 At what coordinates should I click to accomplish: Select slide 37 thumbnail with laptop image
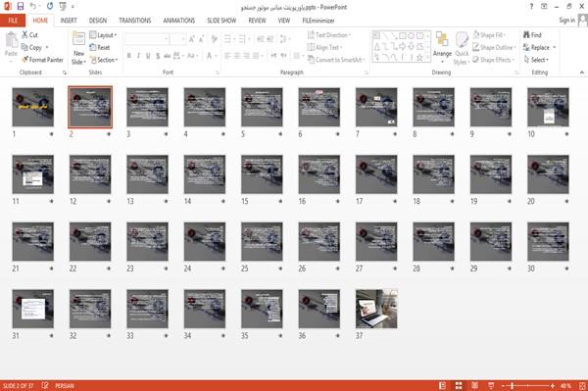click(x=376, y=309)
